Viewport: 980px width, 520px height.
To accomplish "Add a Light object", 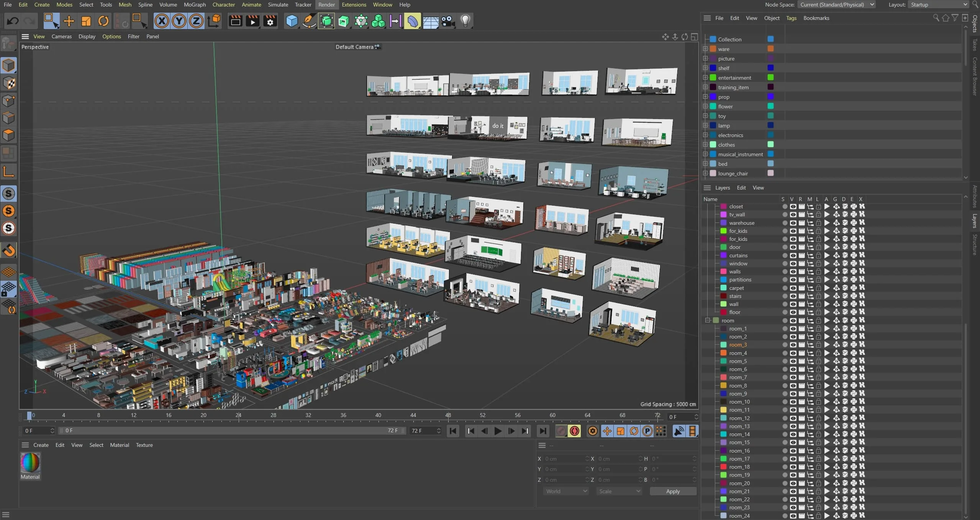I will 465,21.
